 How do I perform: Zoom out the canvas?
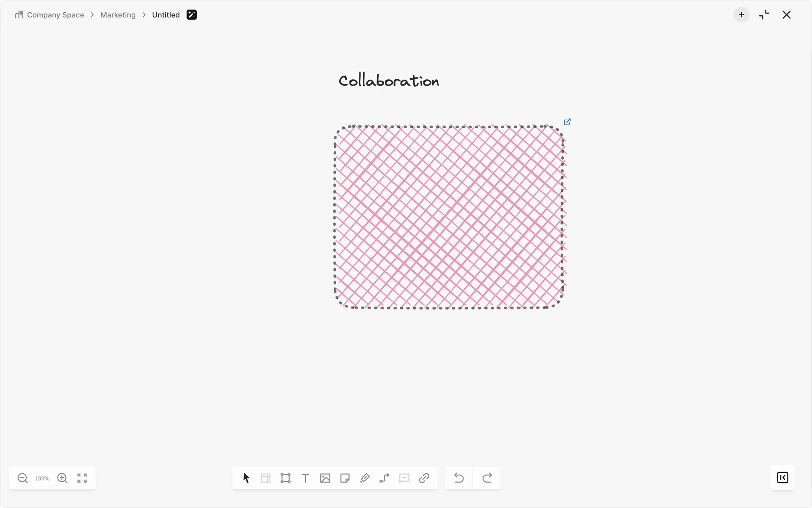[23, 478]
